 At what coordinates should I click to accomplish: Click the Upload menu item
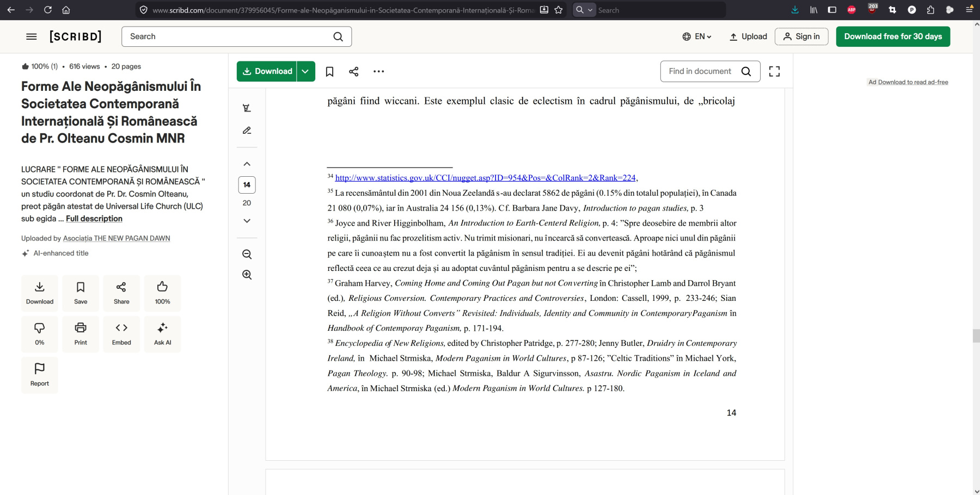pyautogui.click(x=748, y=36)
